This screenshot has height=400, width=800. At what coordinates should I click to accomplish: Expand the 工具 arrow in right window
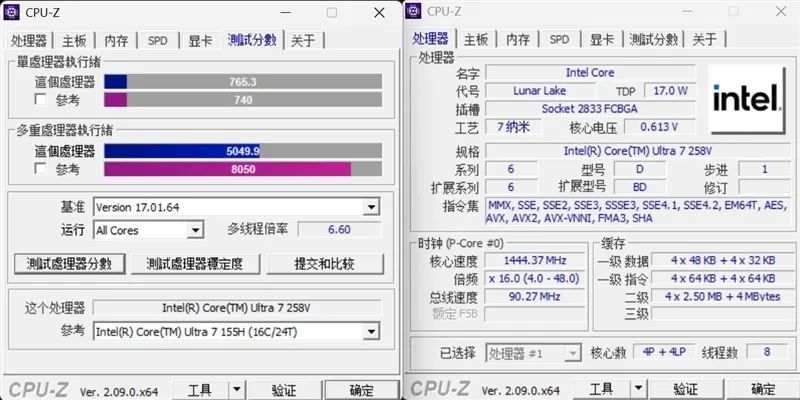(x=638, y=390)
